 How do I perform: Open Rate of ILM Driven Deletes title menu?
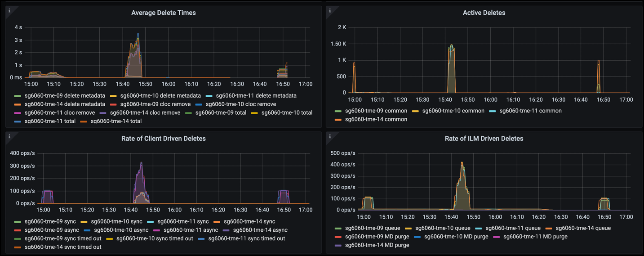484,138
